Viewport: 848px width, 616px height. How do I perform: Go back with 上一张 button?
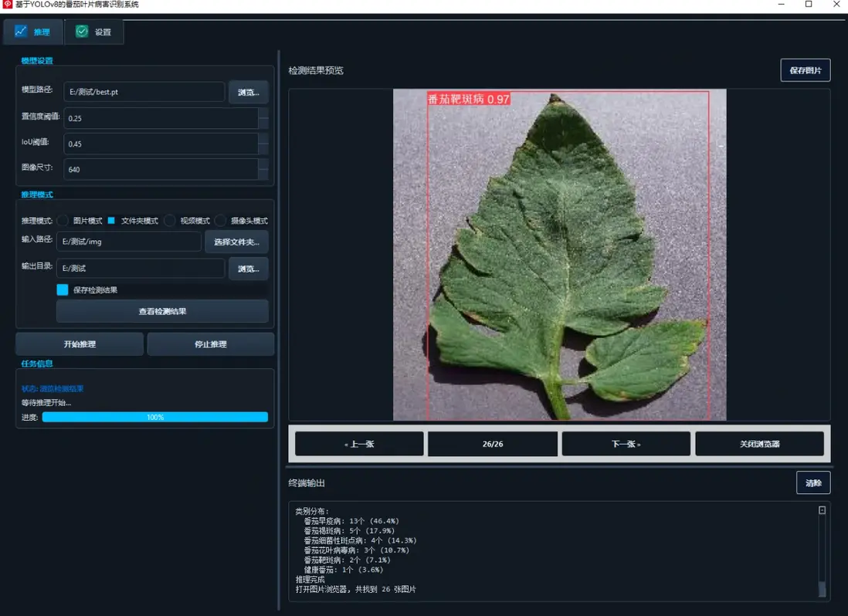[359, 444]
